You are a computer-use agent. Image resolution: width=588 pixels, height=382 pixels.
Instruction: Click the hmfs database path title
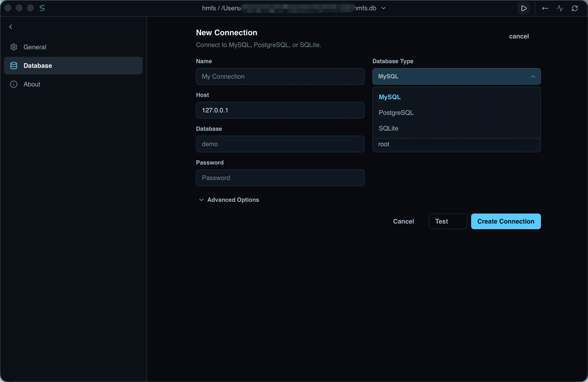289,8
